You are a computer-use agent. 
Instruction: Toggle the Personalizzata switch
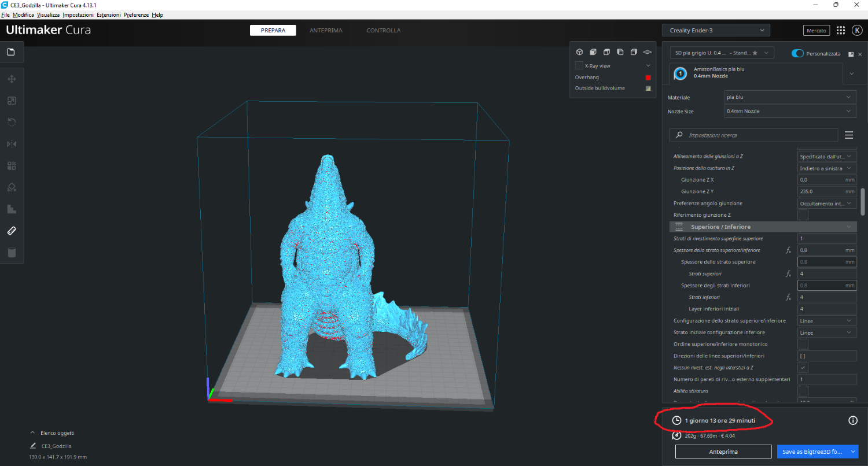(798, 53)
